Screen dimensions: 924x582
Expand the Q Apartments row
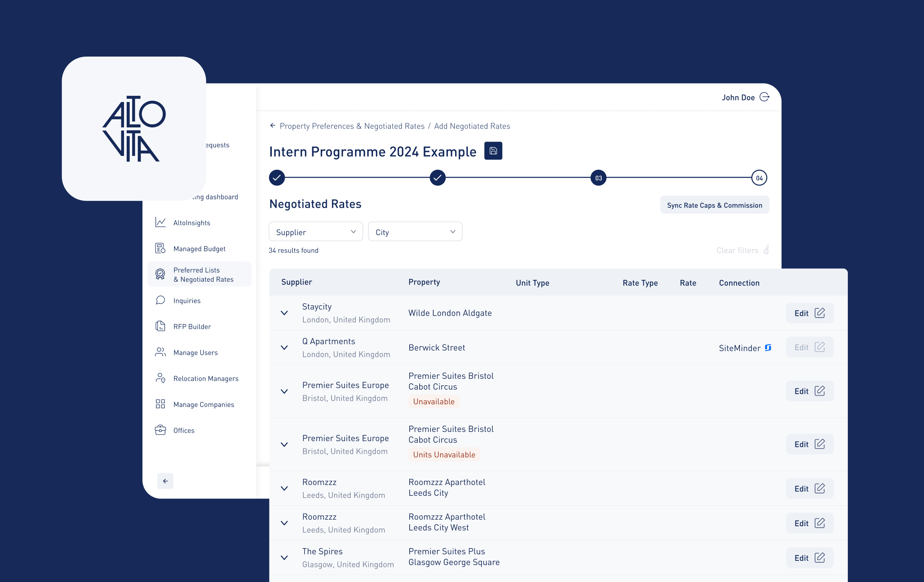(x=284, y=348)
